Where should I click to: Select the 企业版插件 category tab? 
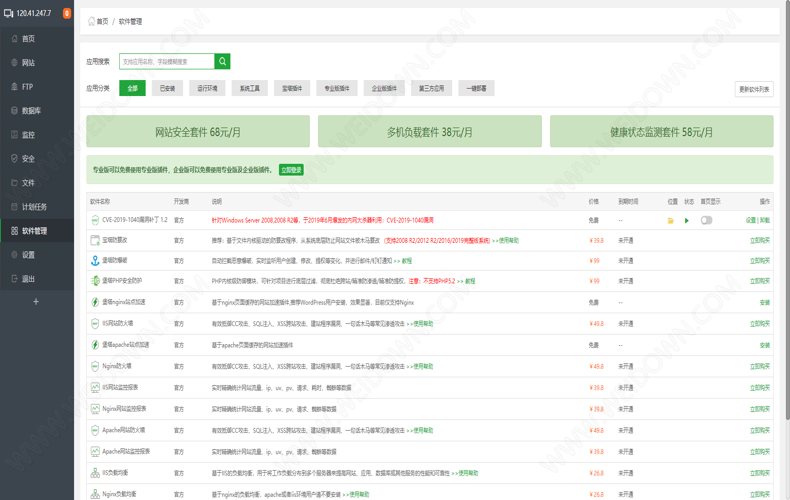click(384, 88)
